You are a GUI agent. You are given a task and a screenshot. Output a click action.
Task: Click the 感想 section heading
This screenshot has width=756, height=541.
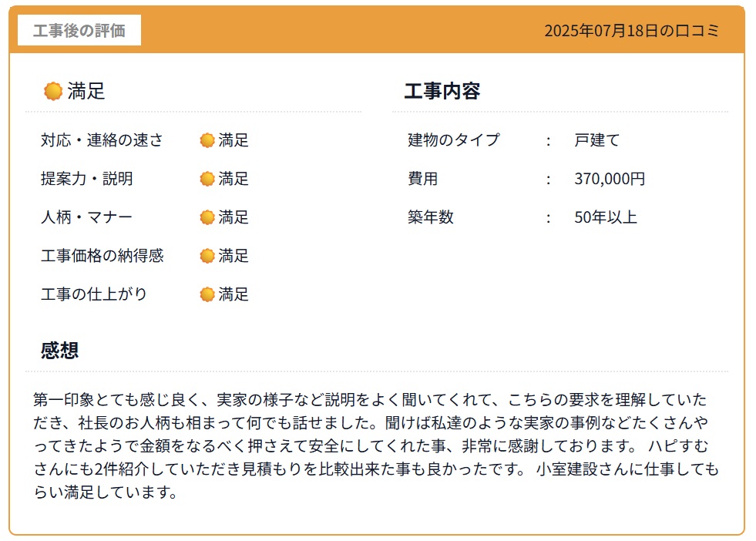[59, 351]
